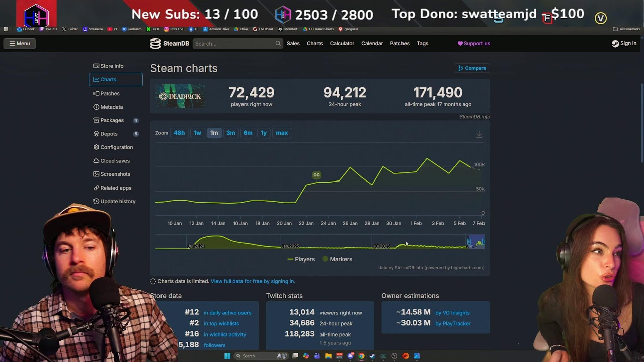Screen dimensions: 644x362
Task: Open the Store info sidebar tab
Action: click(x=116, y=66)
